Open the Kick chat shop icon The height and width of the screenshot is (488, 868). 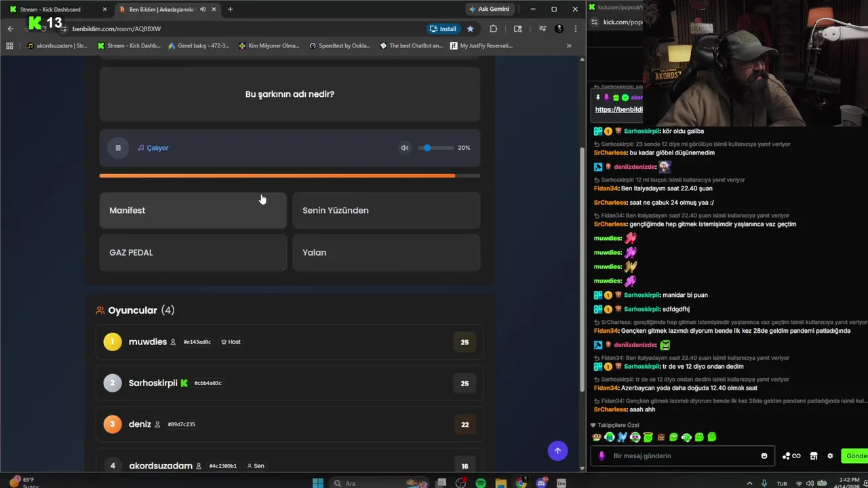[x=814, y=455]
